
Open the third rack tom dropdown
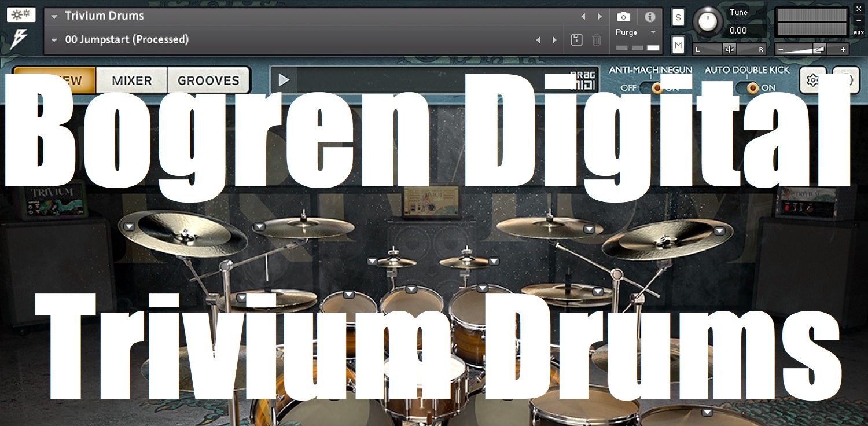[482, 288]
